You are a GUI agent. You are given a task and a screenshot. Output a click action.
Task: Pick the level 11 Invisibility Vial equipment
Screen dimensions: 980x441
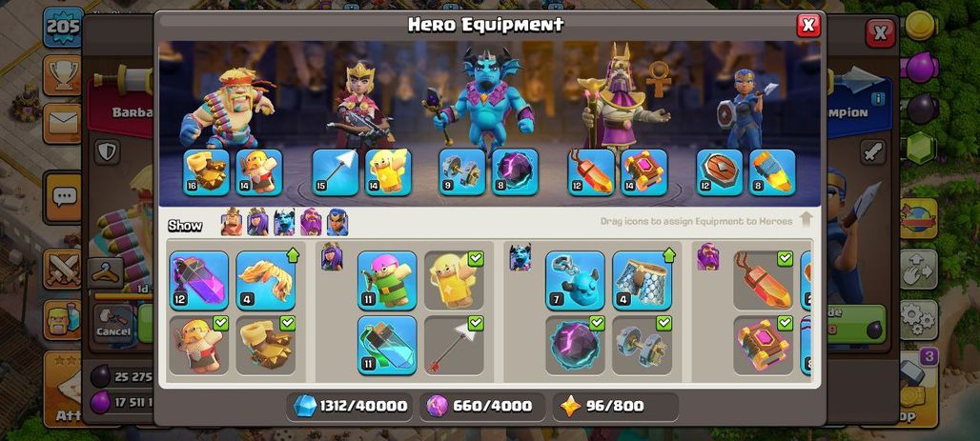click(387, 346)
